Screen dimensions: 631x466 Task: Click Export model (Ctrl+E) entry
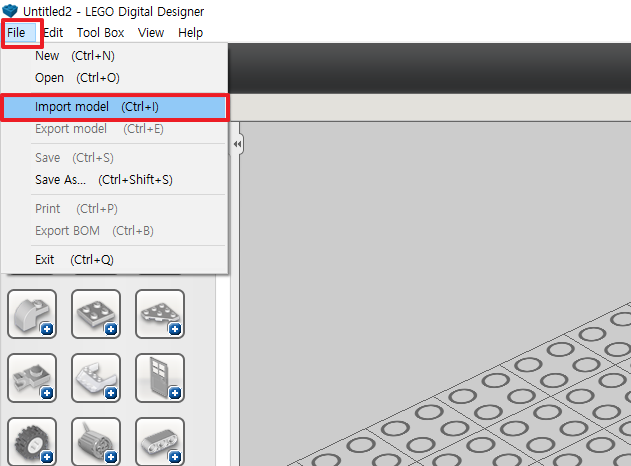114,129
